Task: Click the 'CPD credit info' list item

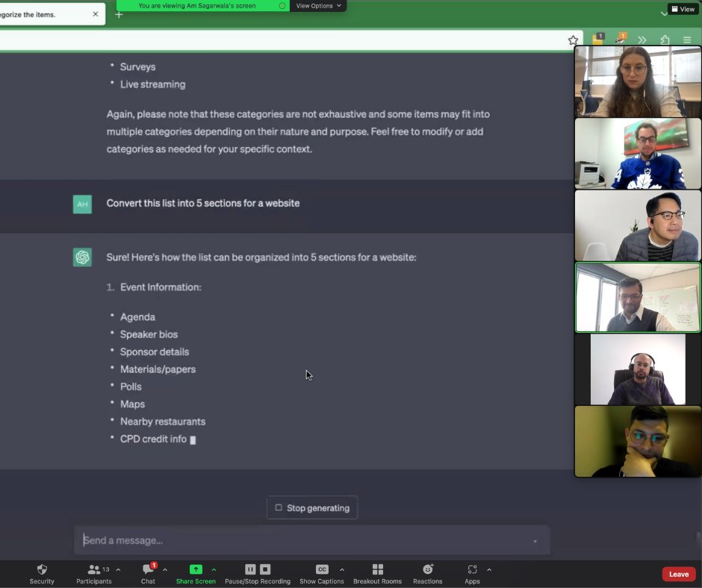Action: (x=153, y=439)
